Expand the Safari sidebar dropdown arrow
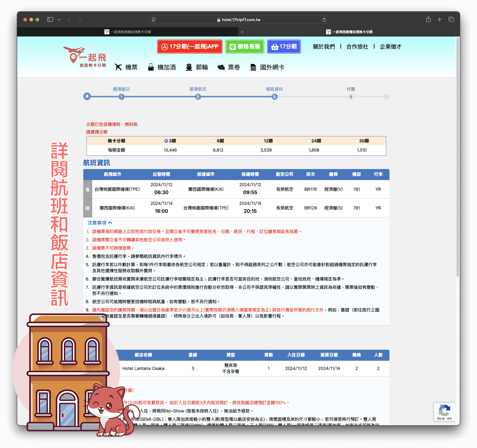 coord(59,20)
